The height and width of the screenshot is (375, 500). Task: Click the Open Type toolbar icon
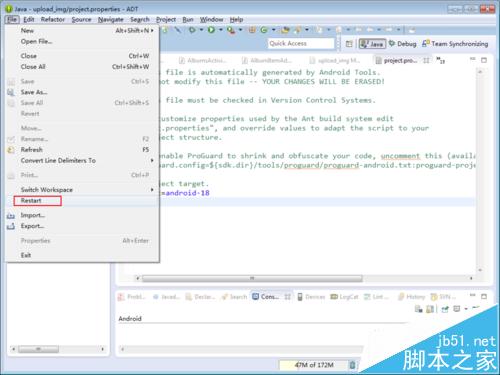(x=285, y=30)
